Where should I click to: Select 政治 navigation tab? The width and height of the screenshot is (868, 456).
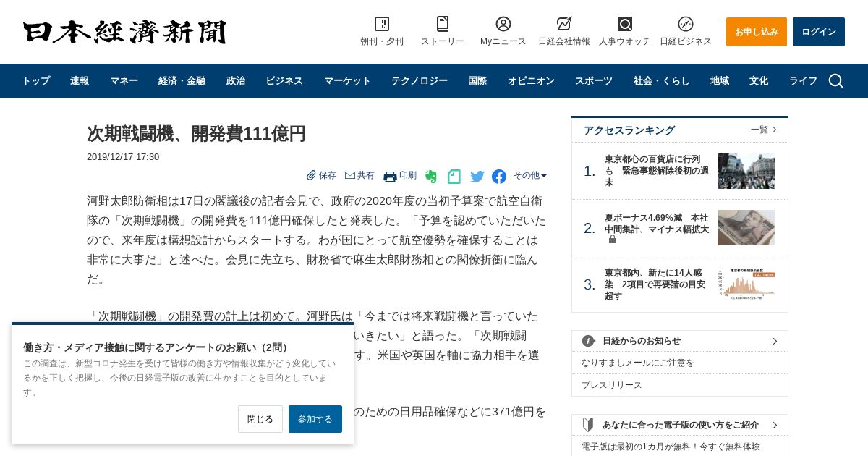(x=236, y=81)
